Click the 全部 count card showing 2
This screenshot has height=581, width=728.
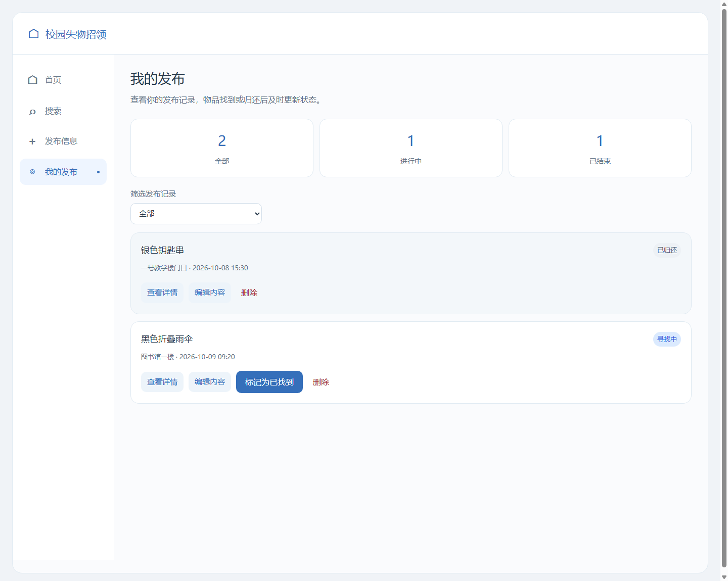(x=222, y=148)
